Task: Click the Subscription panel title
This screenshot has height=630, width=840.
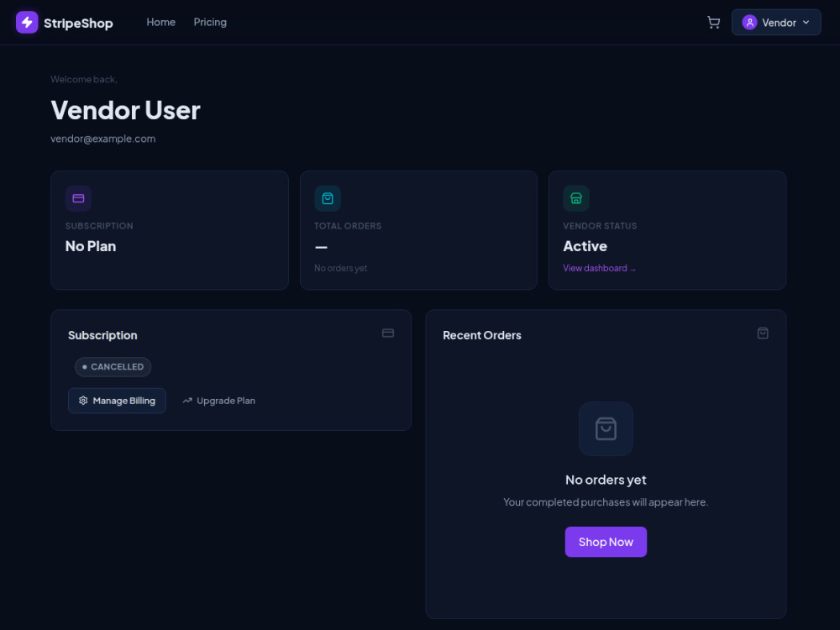Action: coord(102,335)
